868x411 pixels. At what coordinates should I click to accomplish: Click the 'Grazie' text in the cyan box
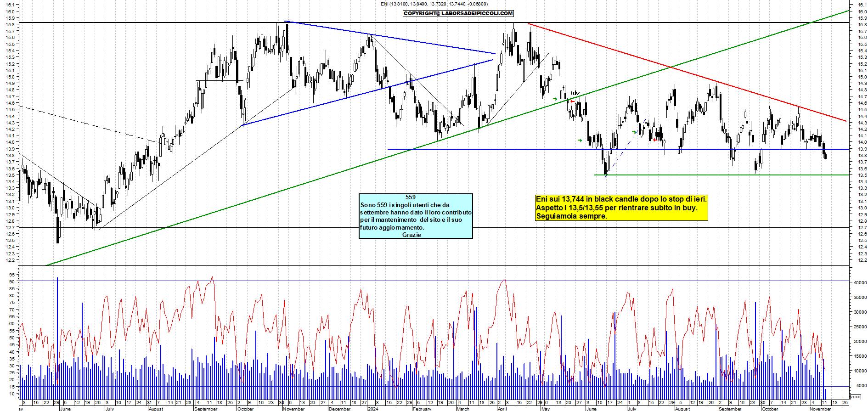click(411, 235)
